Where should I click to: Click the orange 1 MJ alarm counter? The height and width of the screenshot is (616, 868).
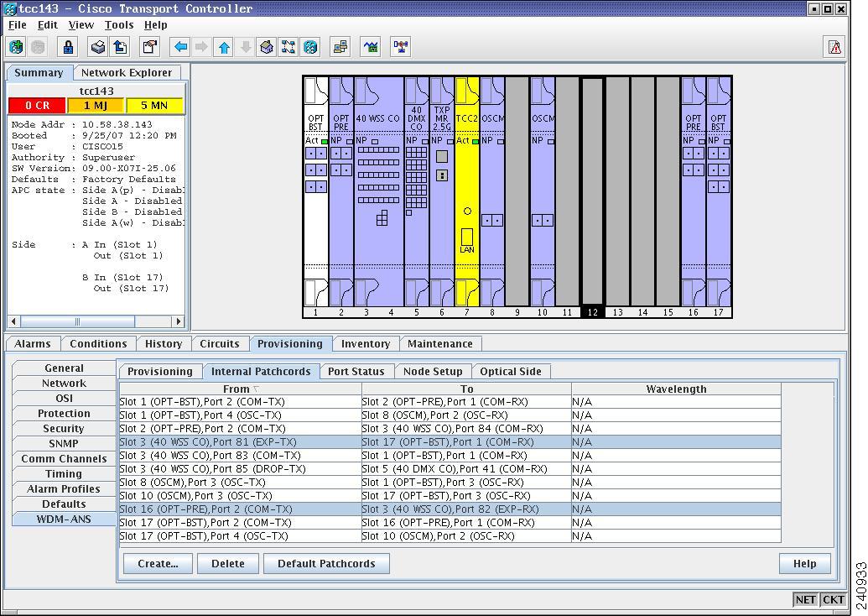[x=96, y=105]
